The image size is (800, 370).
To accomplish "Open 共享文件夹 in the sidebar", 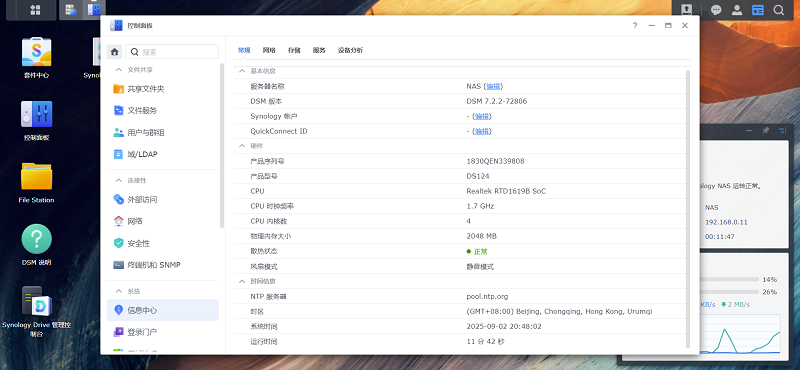I will click(x=162, y=89).
